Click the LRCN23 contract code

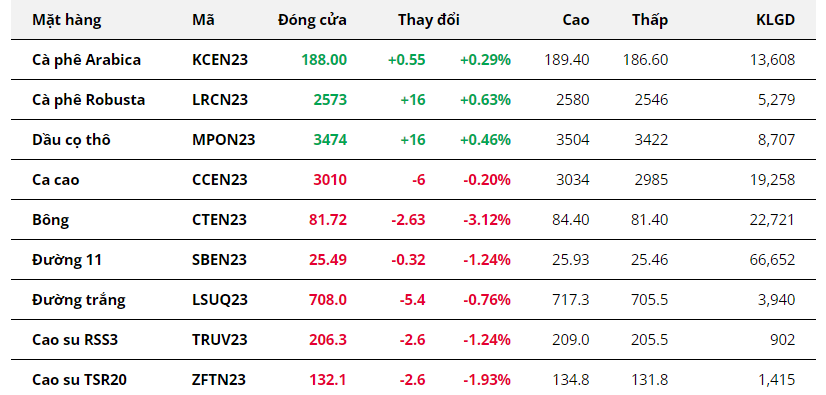click(x=220, y=100)
